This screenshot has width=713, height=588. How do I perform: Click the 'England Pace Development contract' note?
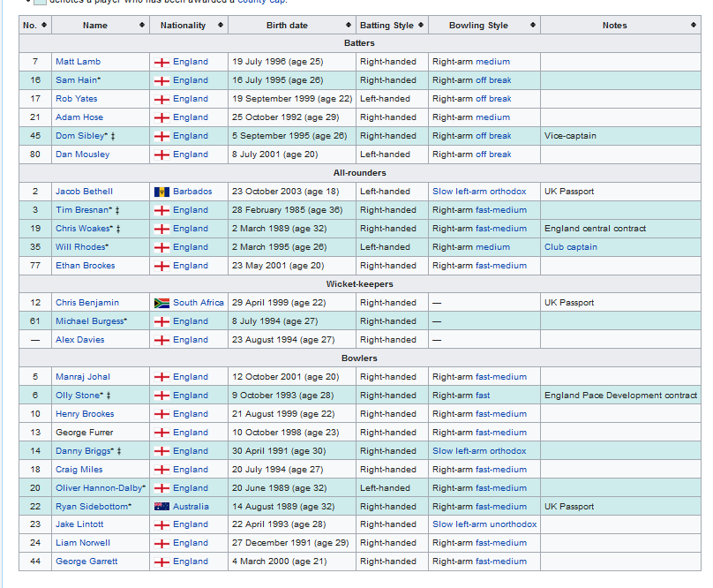[x=620, y=396]
